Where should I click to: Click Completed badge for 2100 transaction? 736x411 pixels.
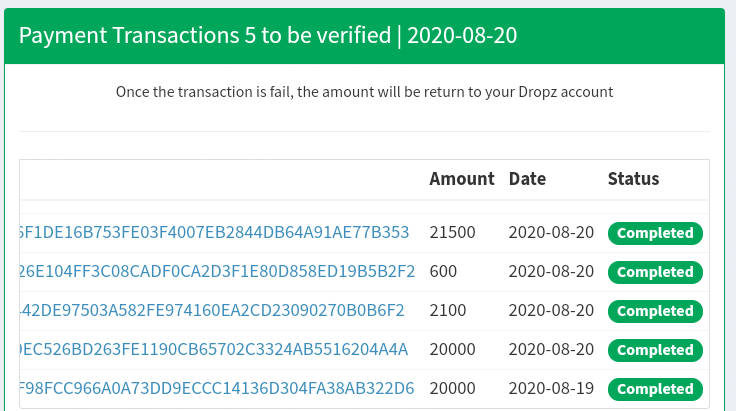click(x=655, y=311)
